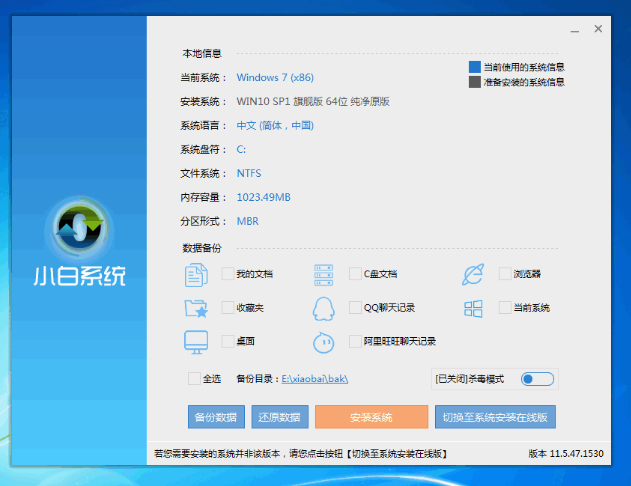Viewport: 631px width, 486px height.
Task: Open the backup directory E:\xiaobai\bak\ link
Action: [x=314, y=379]
